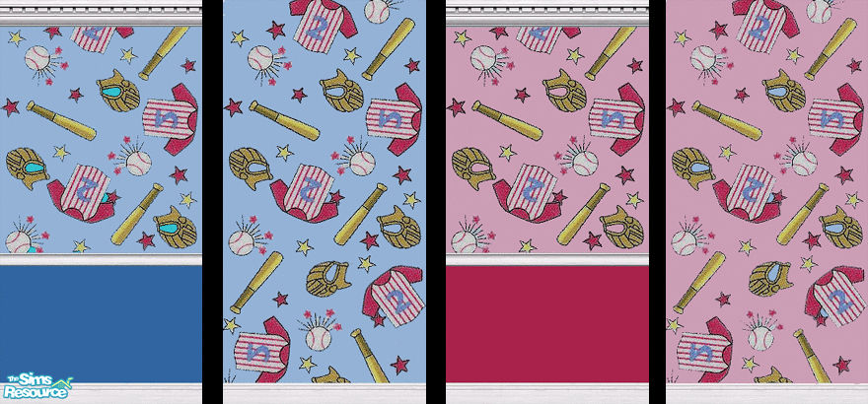868x404 pixels.
Task: Pick the full-height blue baseball wallpaper
Action: [x=324, y=197]
